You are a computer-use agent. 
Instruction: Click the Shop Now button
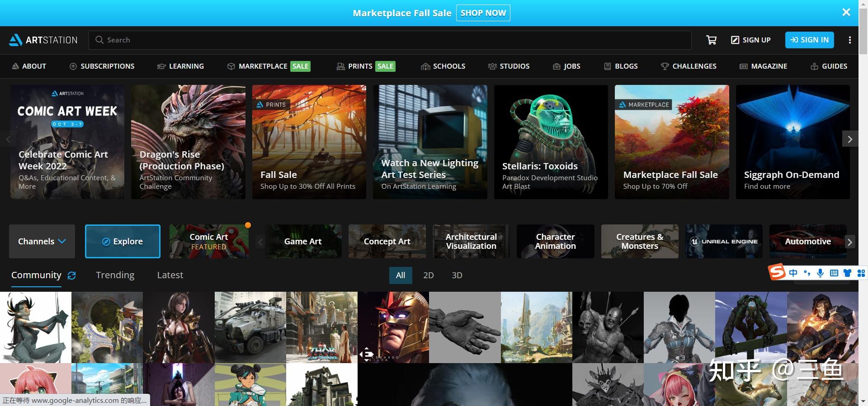483,13
